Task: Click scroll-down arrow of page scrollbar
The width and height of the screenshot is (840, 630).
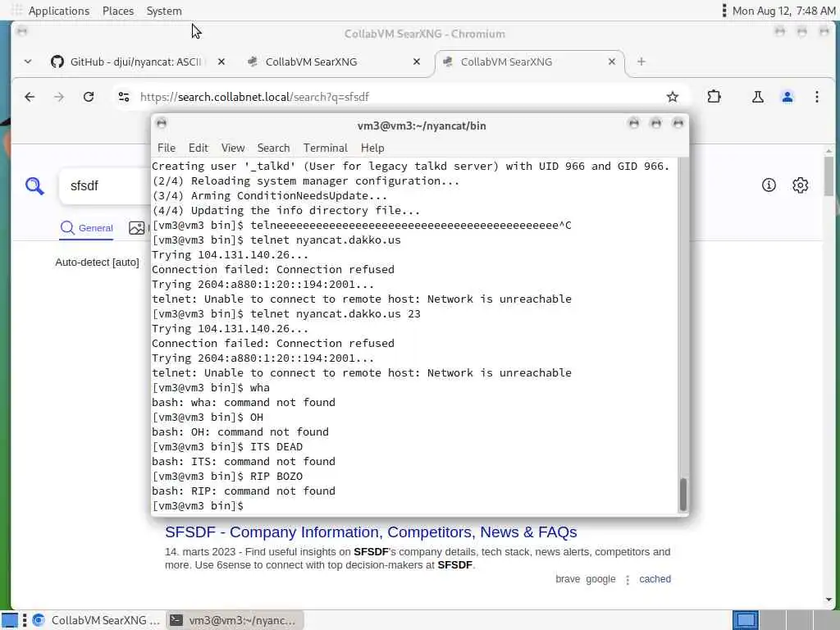Action: pos(829,600)
